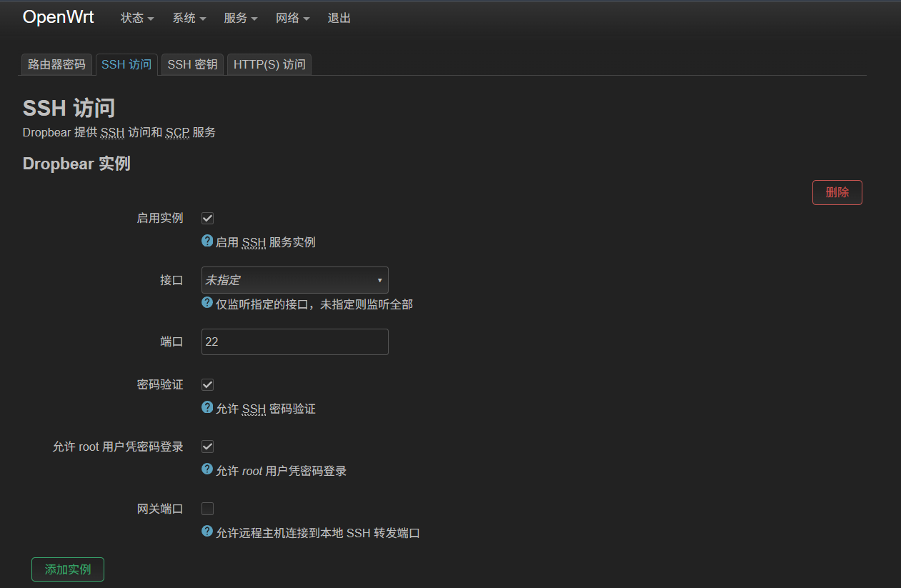The height and width of the screenshot is (588, 901).
Task: Expand the 状态 menu
Action: point(137,19)
